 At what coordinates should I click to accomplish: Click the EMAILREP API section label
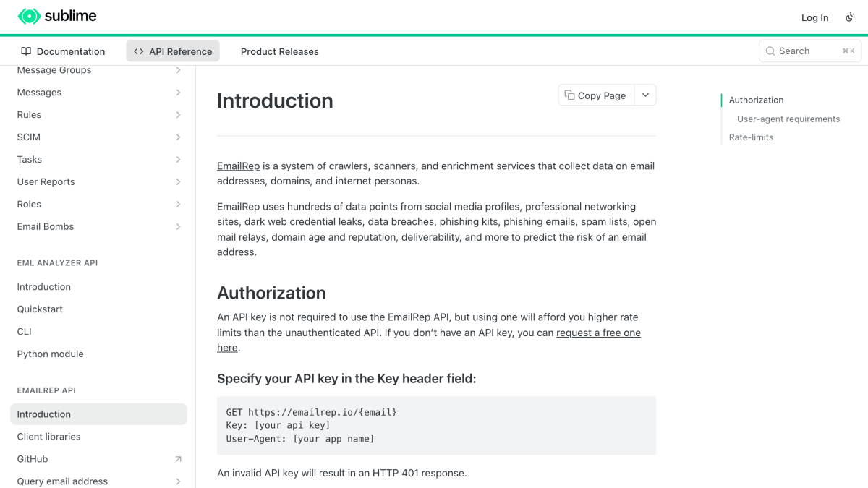click(x=46, y=390)
